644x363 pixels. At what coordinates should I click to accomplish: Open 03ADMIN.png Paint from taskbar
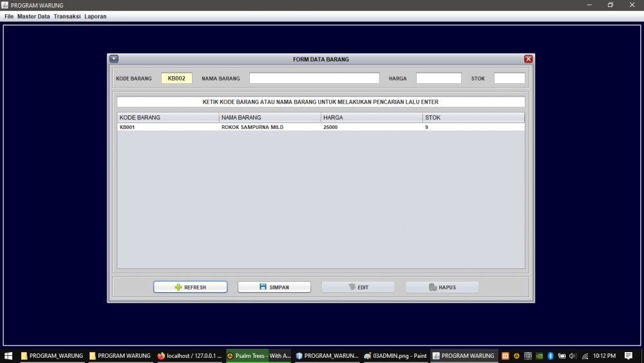point(395,355)
